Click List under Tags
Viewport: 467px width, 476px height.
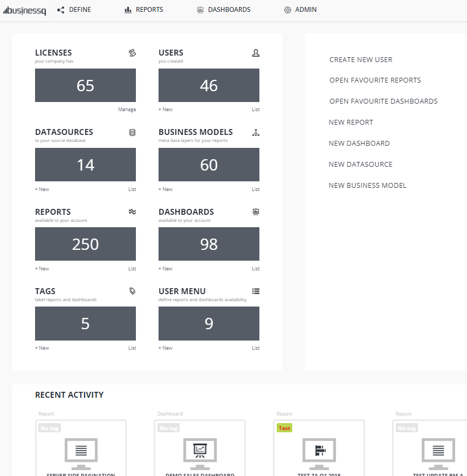(132, 348)
